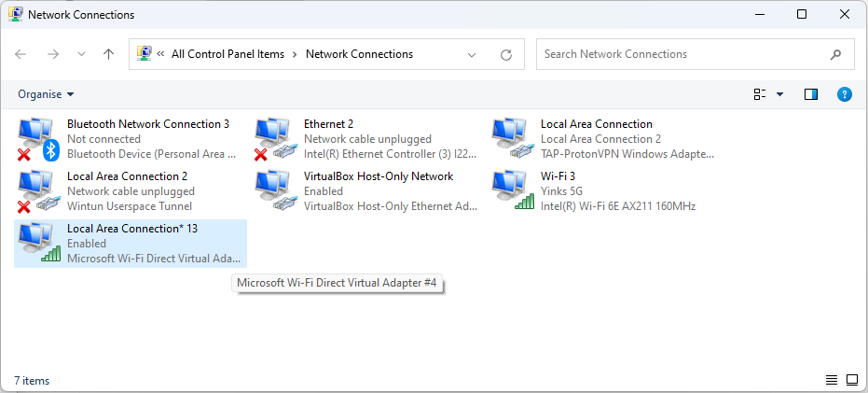Screen dimensions: 868x393
Task: Click 'Intel(R) Wi-Fi 6E AX211 160MHz' text
Action: pos(618,206)
